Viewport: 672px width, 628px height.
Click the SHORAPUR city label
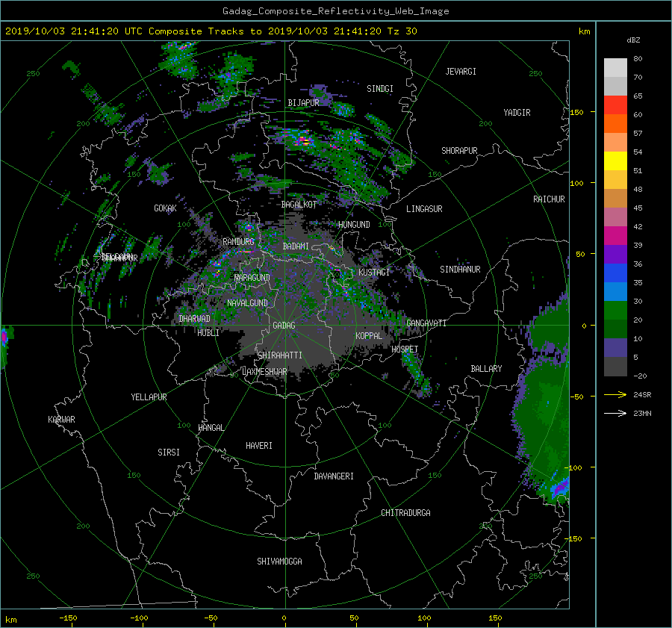(459, 151)
